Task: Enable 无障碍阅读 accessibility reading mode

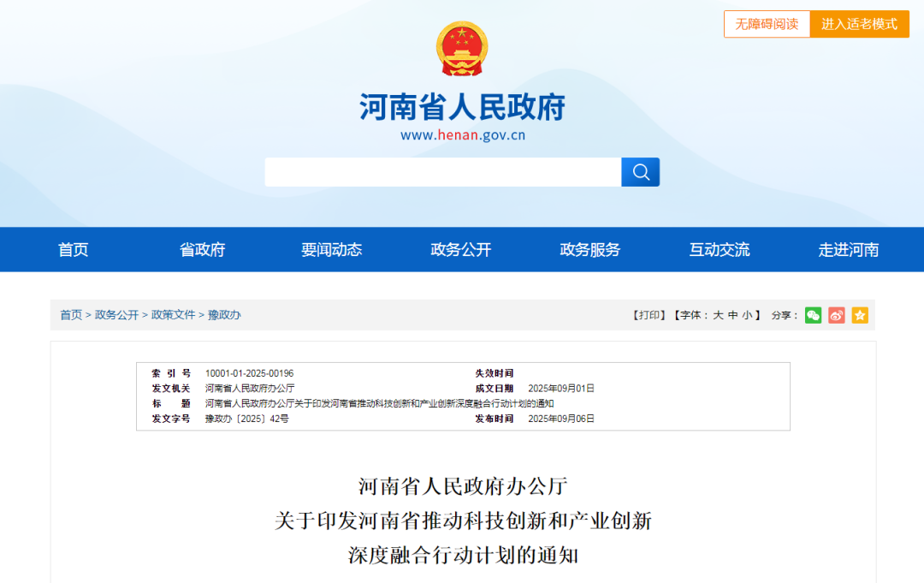Action: pyautogui.click(x=767, y=24)
